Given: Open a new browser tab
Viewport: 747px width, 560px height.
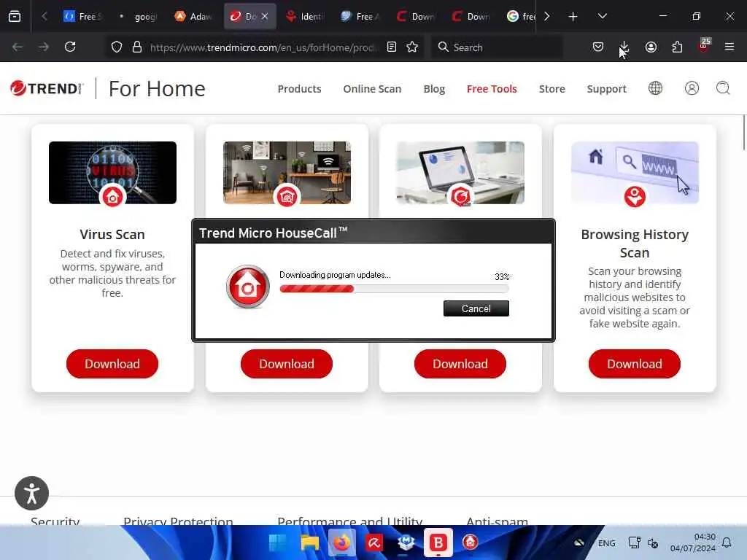Looking at the screenshot, I should (573, 17).
